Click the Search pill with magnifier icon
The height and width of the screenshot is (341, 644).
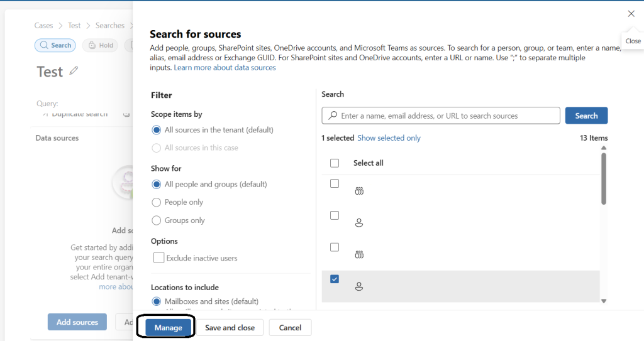(55, 45)
